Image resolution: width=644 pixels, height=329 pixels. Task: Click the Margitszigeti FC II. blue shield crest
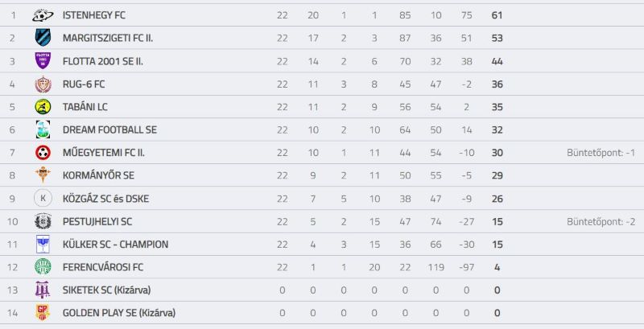[x=43, y=38]
